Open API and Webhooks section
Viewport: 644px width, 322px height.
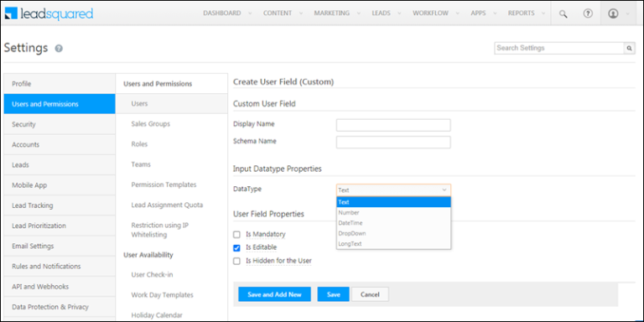click(x=60, y=286)
